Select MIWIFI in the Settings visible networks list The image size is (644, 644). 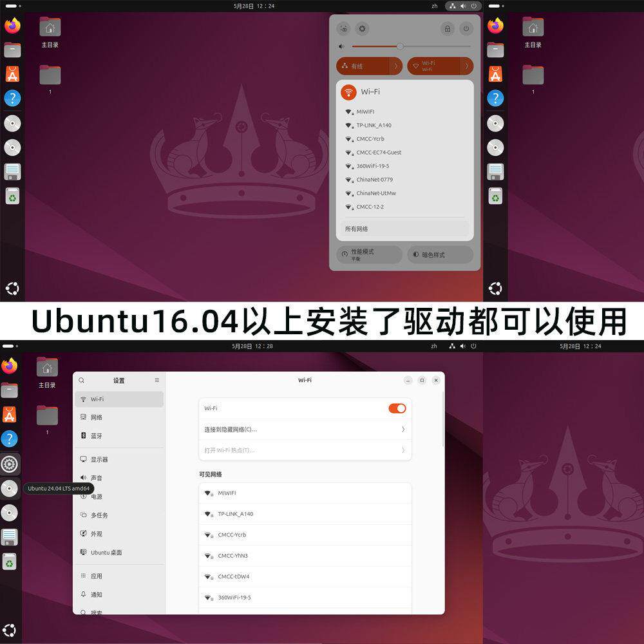click(305, 493)
